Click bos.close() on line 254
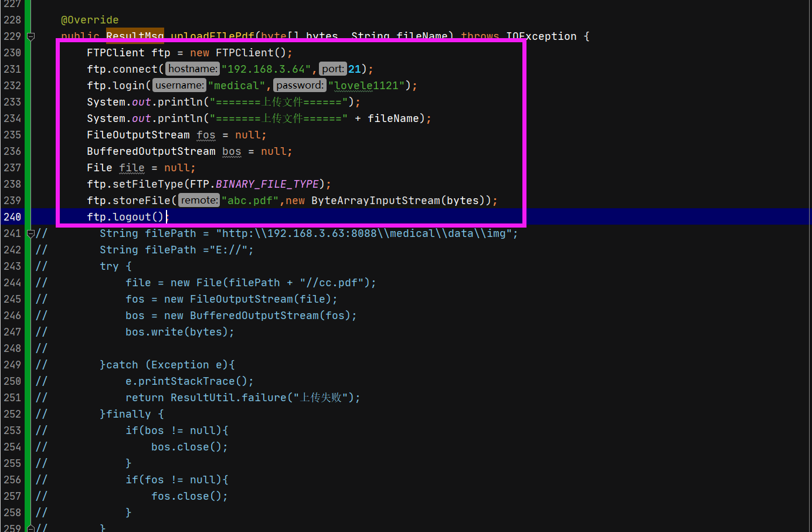Screen dimensions: 812x532 (x=186, y=447)
